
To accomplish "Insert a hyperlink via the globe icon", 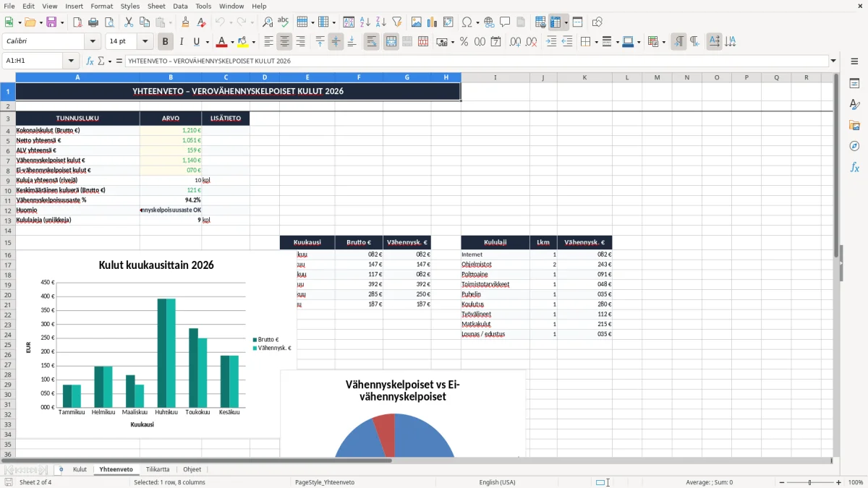I will [x=489, y=22].
